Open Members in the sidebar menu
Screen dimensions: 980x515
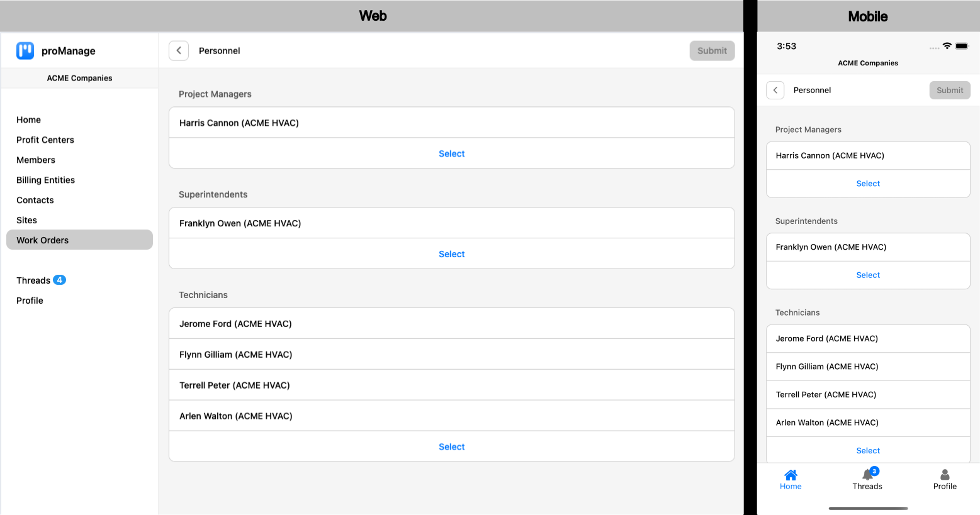[36, 160]
